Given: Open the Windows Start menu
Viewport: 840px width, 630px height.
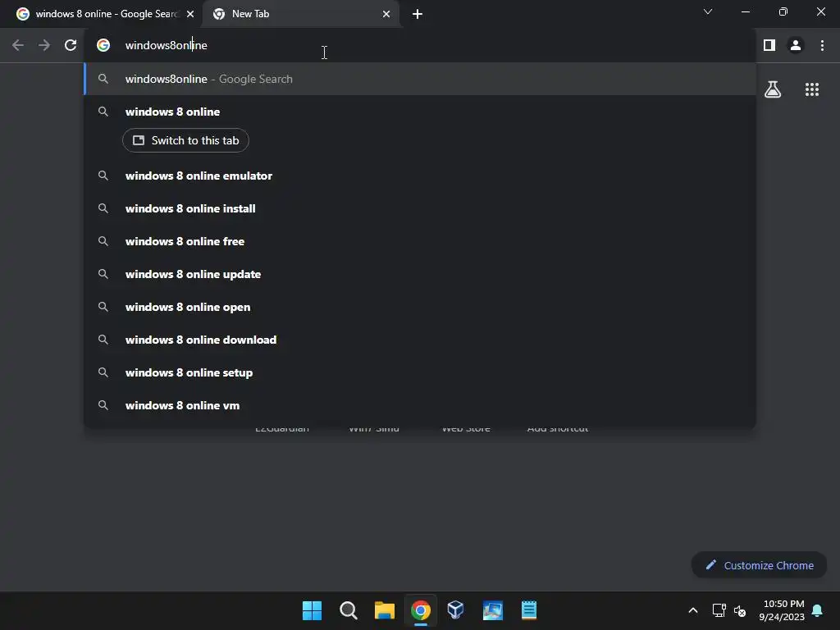Looking at the screenshot, I should pyautogui.click(x=312, y=610).
